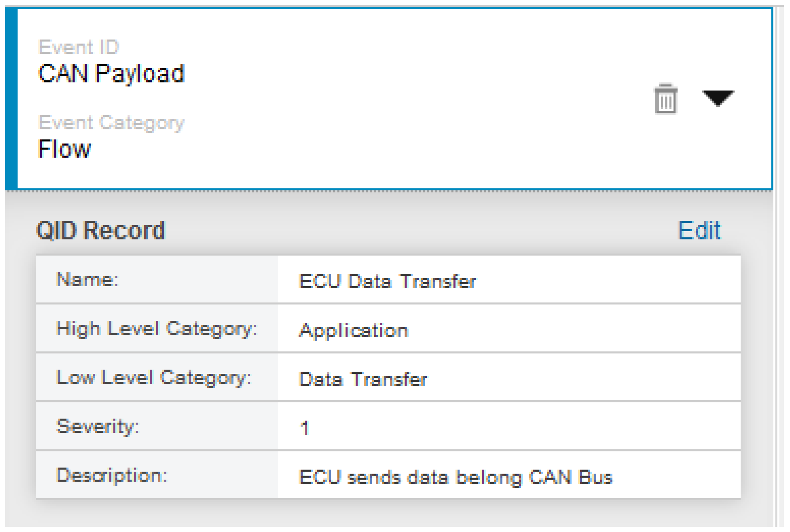
Task: Click the Name row label
Action: point(88,280)
